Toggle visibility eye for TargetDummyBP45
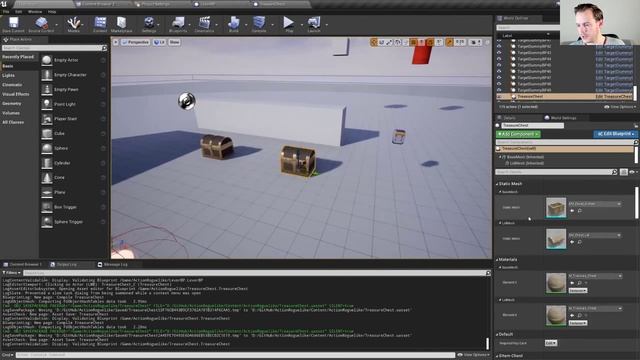Image resolution: width=640 pixels, height=360 pixels. coord(499,65)
